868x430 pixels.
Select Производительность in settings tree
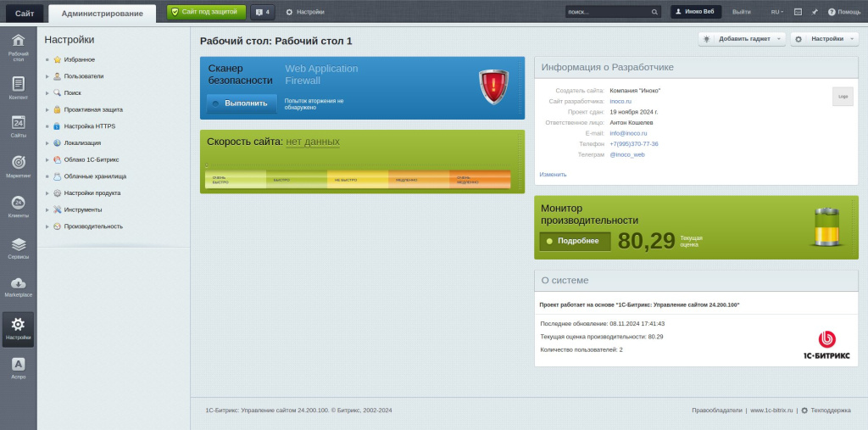click(x=93, y=226)
